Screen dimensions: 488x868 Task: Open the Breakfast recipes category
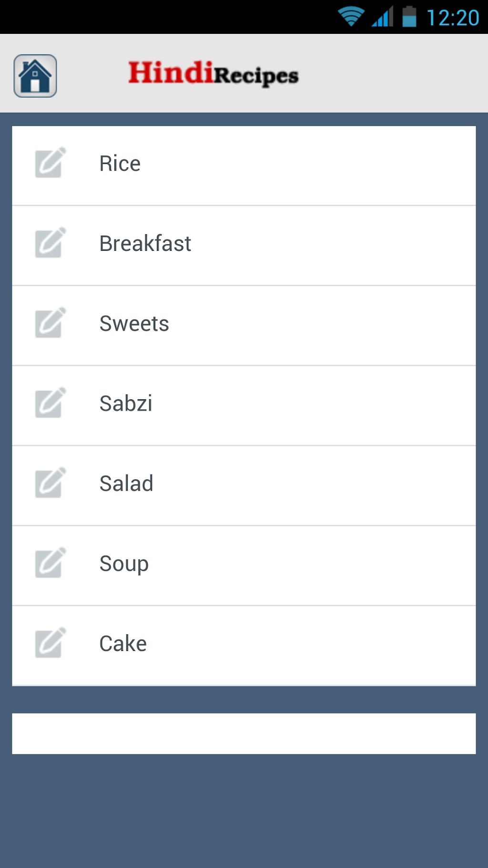[145, 244]
